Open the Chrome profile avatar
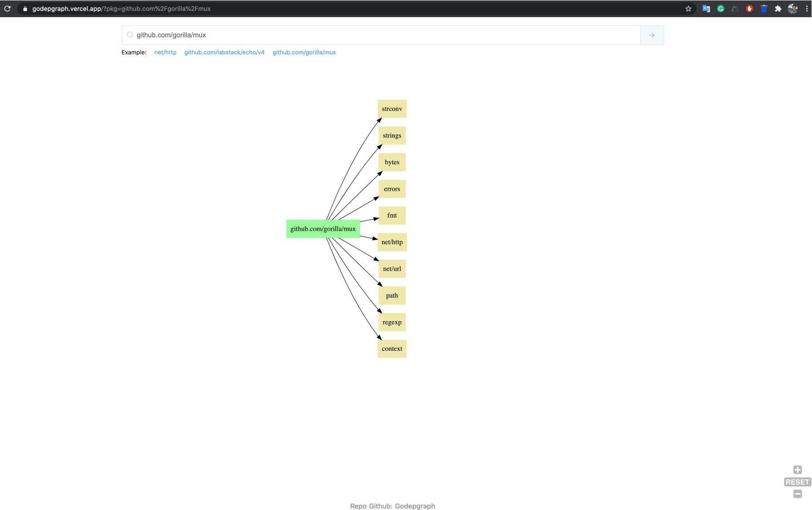Image resolution: width=812 pixels, height=510 pixels. pos(793,9)
